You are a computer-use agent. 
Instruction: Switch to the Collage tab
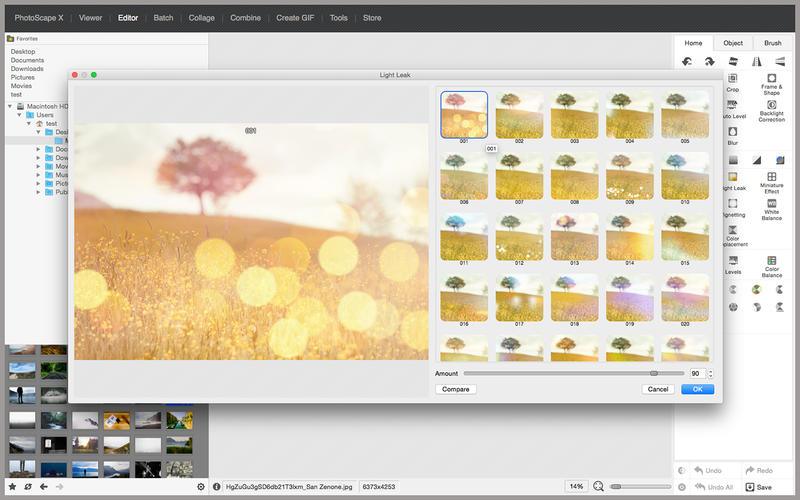click(x=201, y=18)
